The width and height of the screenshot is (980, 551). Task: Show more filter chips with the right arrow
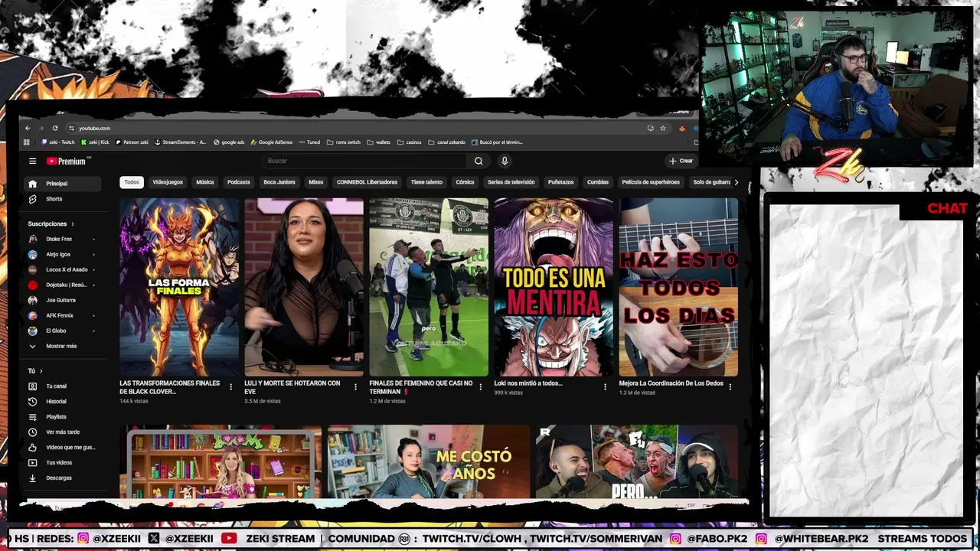pos(736,182)
